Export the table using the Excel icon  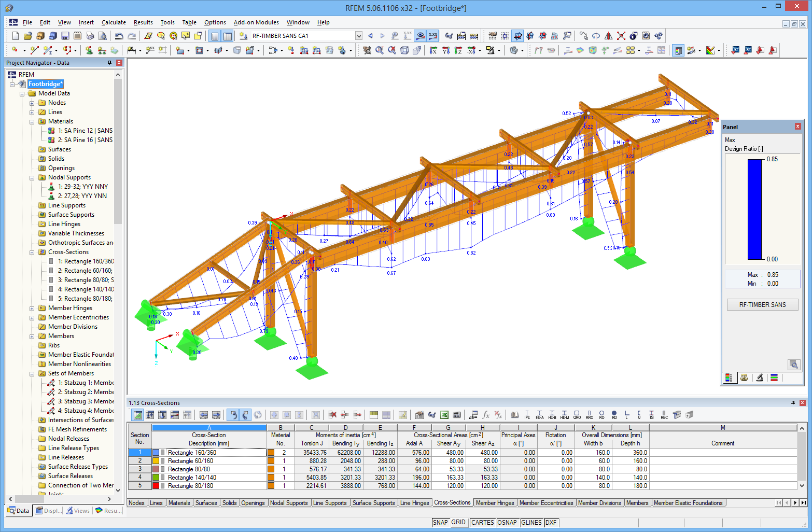tap(444, 415)
